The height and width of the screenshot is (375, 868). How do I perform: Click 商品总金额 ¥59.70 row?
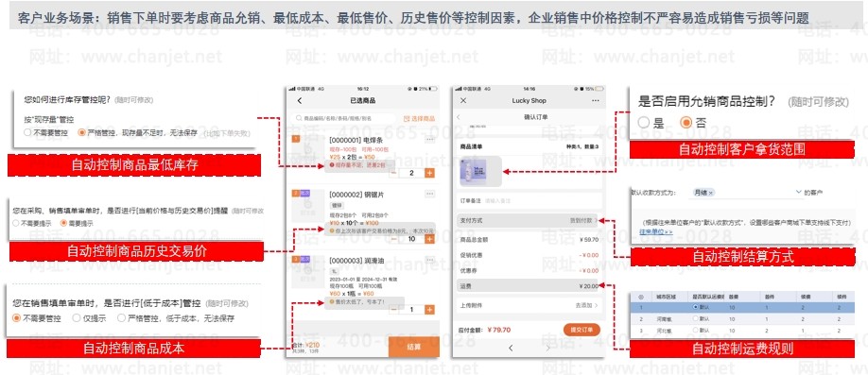pos(529,240)
